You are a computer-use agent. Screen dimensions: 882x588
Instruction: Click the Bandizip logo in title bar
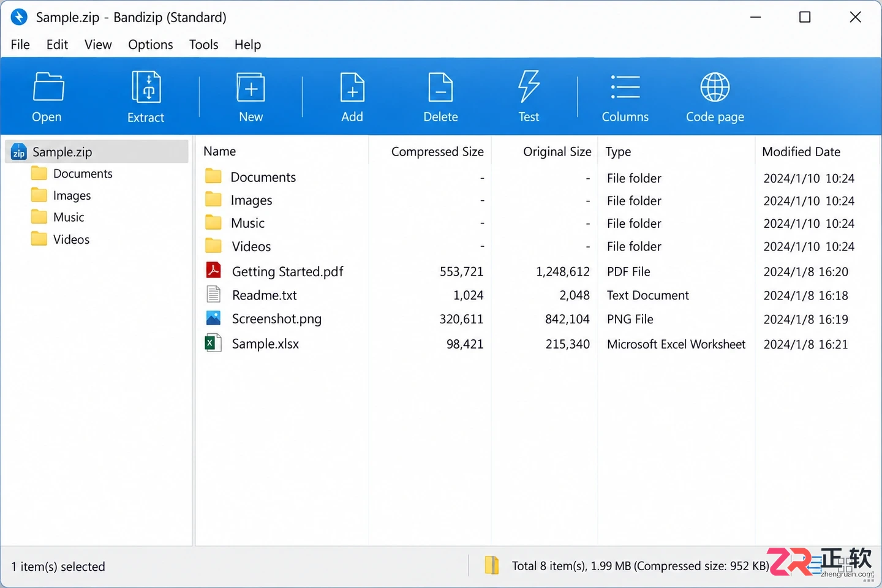(19, 17)
